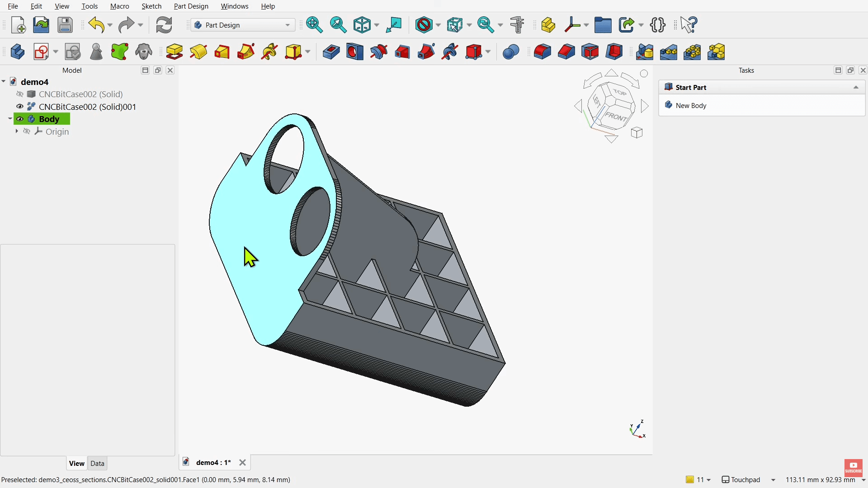
Task: Collapse the Start Part task panel
Action: tap(856, 87)
